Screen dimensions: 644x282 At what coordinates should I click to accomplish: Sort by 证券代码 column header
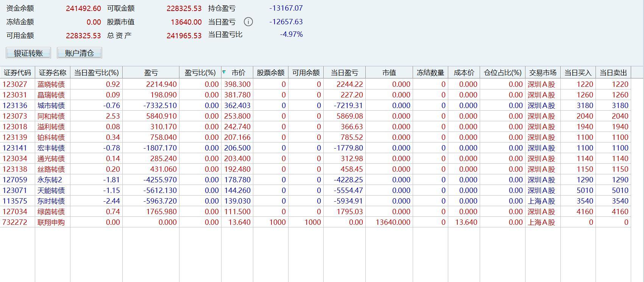[17, 72]
